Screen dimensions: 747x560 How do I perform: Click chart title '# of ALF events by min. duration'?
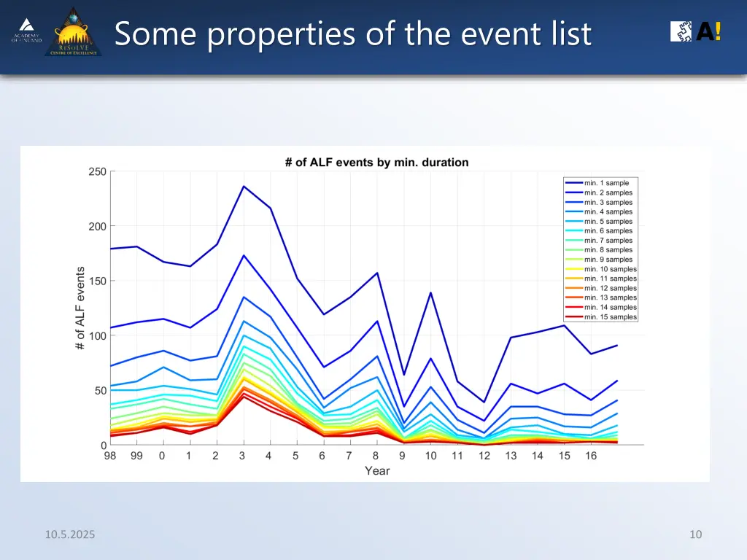[377, 163]
